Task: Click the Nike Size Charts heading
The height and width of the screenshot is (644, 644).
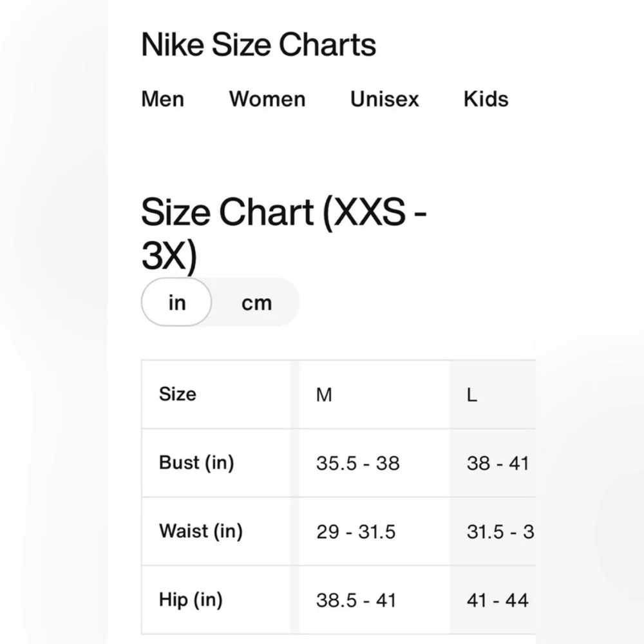Action: pos(258,44)
